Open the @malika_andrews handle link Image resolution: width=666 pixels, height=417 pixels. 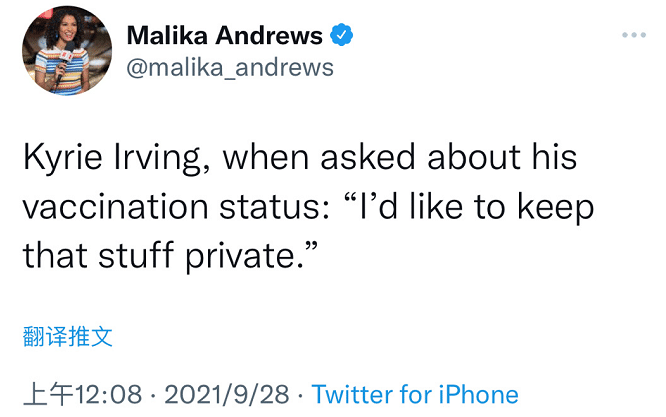[x=230, y=68]
